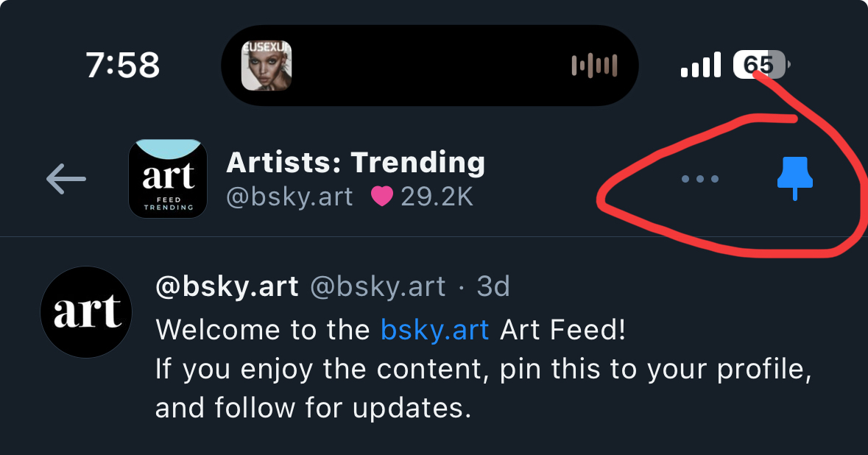This screenshot has height=455, width=868.
Task: Expand the Dynamic Island now-playing pill
Action: click(430, 66)
